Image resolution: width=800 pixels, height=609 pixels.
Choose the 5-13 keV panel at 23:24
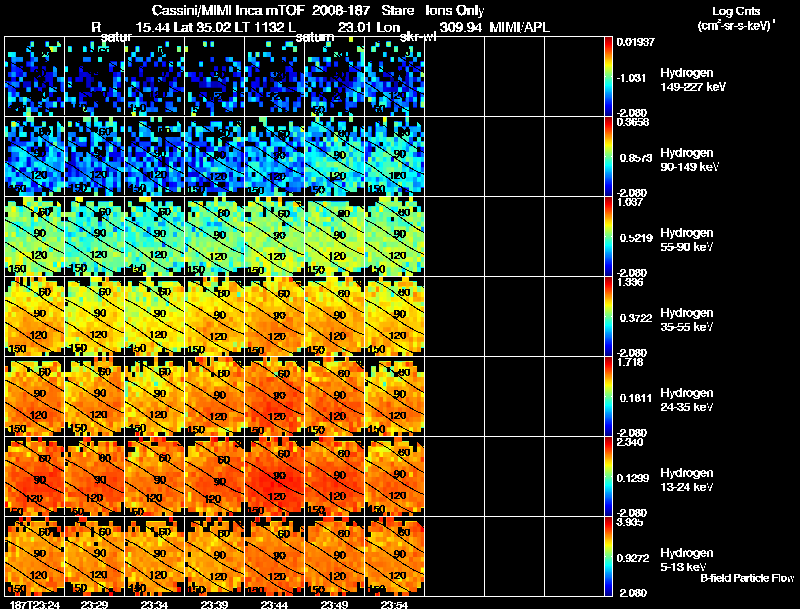[35, 556]
